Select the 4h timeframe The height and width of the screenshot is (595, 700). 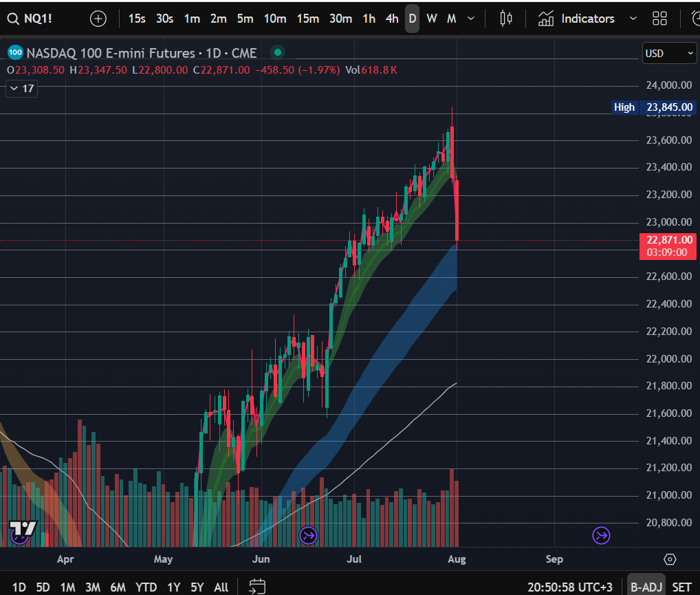point(392,19)
